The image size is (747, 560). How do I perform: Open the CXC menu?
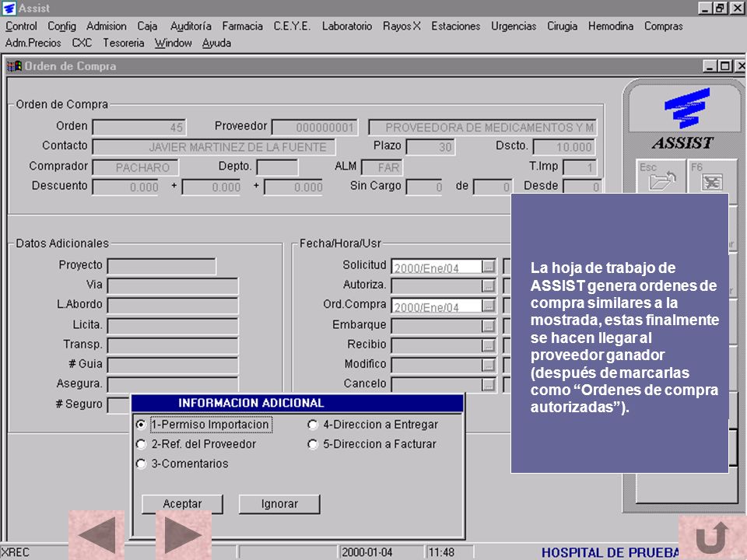pos(82,43)
